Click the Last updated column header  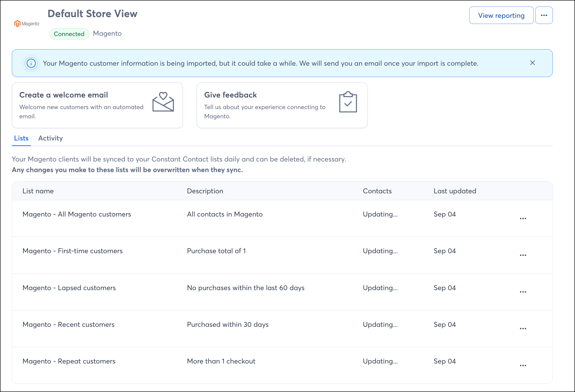coord(455,191)
